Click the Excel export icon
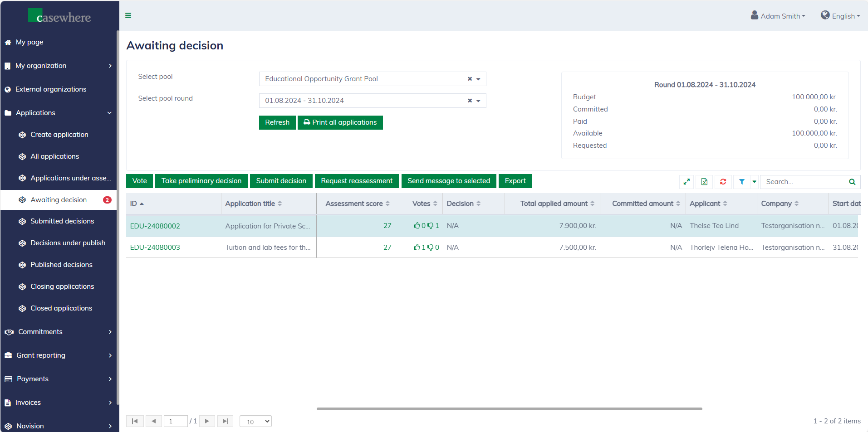Screen dimensions: 868x432 point(704,182)
